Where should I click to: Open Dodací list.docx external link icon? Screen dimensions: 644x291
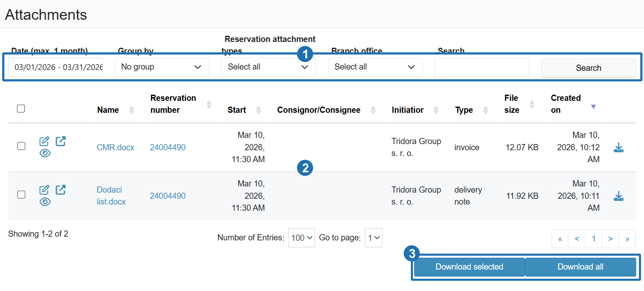tap(60, 190)
